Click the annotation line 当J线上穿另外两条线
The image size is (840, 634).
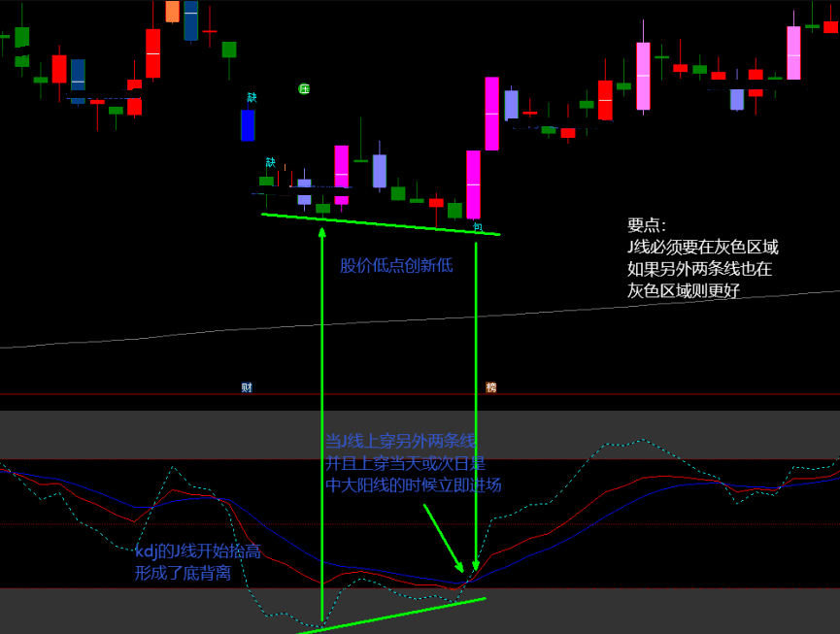pos(400,441)
